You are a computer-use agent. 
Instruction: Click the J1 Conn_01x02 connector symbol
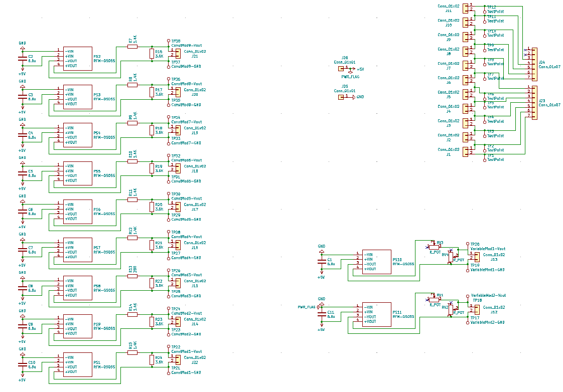(x=465, y=152)
